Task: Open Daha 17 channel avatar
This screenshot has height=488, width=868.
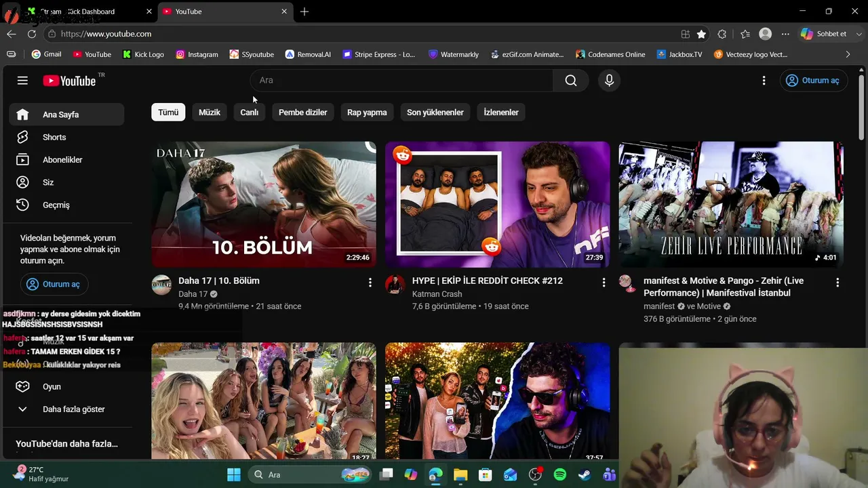Action: [x=161, y=285]
